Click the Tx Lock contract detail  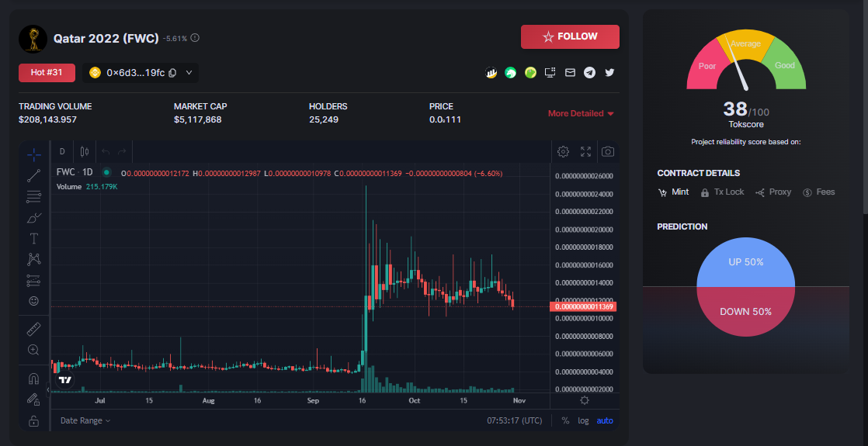click(722, 192)
